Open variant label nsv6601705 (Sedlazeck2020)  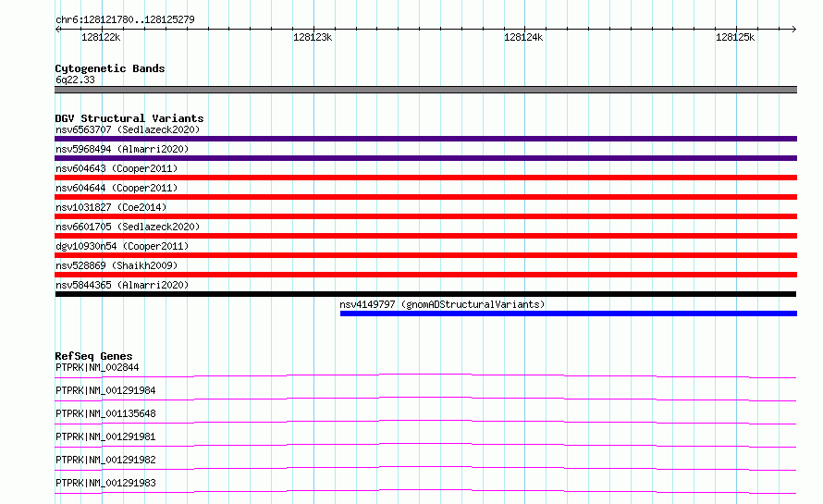[x=128, y=227]
